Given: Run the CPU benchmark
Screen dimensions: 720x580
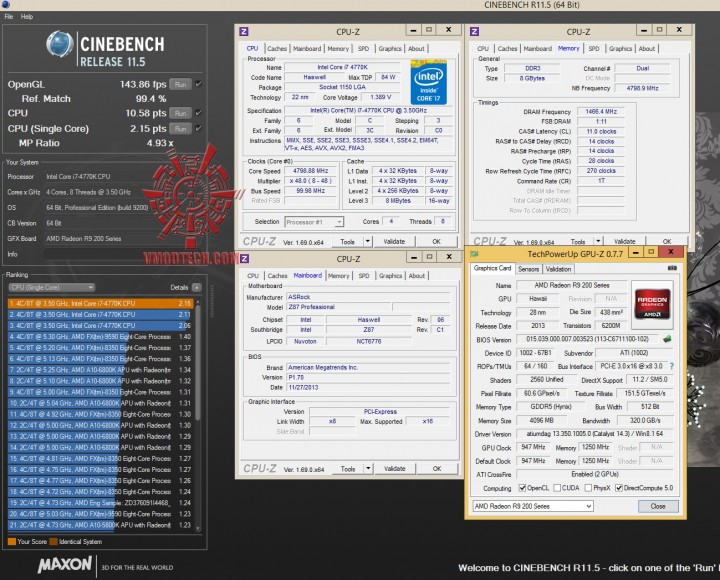Looking at the screenshot, I should click(x=180, y=113).
